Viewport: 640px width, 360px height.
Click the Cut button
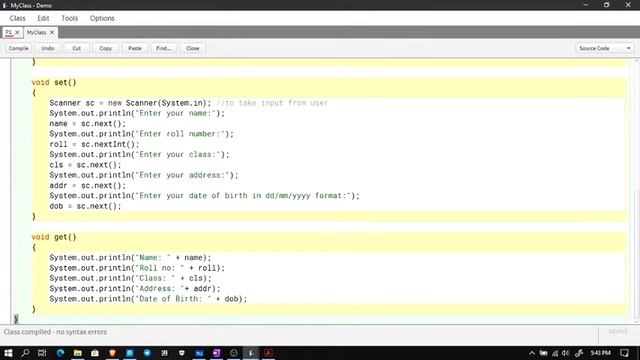pyautogui.click(x=77, y=48)
